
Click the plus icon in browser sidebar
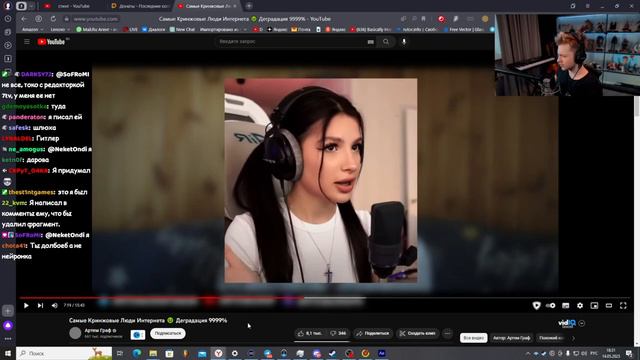pos(8,311)
